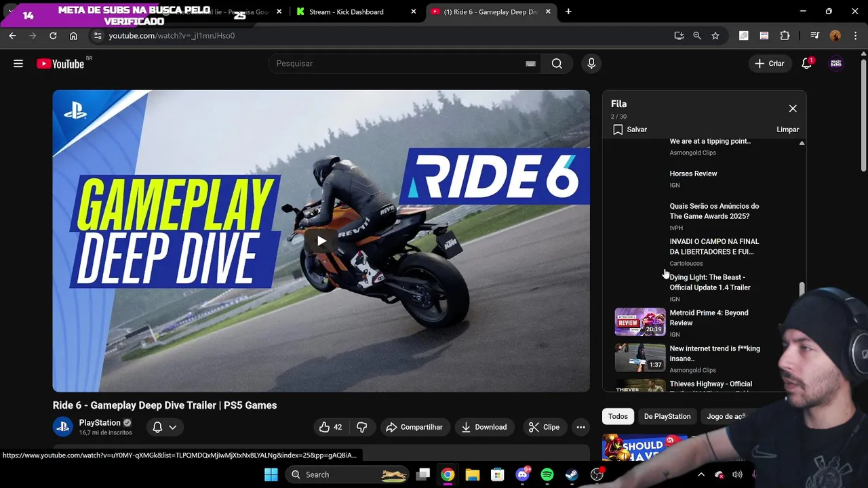Image resolution: width=868 pixels, height=488 pixels.
Task: Open Metroid Prime 4: Beyond Review thumbnail
Action: pyautogui.click(x=640, y=322)
